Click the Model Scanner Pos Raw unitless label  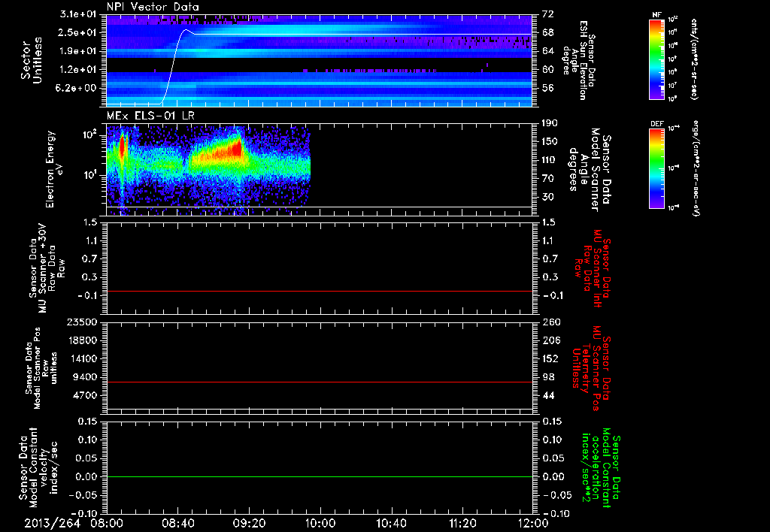41,368
